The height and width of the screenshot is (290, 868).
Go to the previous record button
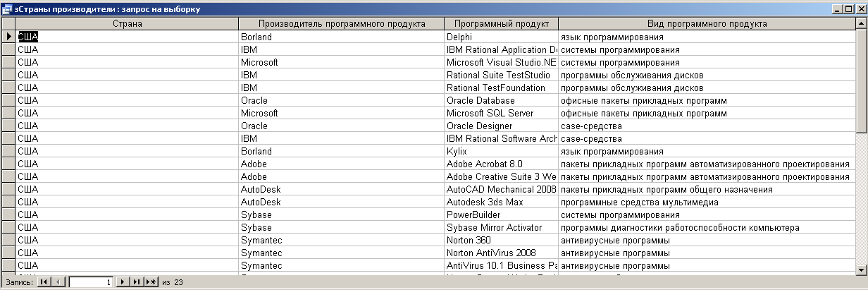pos(58,282)
